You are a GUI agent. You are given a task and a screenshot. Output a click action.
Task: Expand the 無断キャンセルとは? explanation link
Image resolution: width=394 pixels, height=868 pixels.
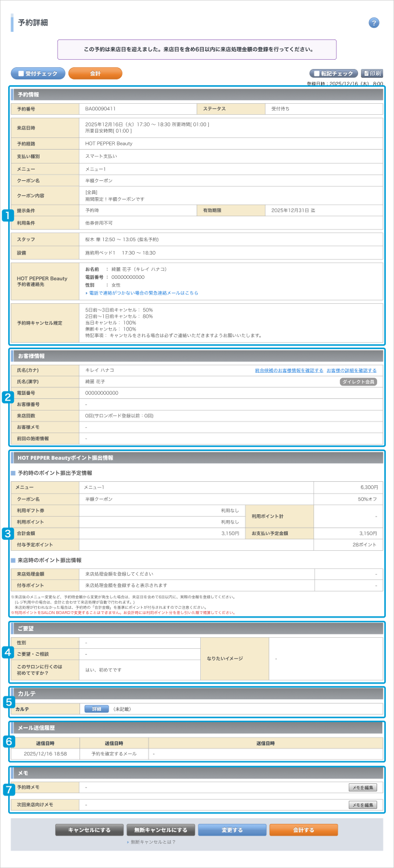coord(152,841)
